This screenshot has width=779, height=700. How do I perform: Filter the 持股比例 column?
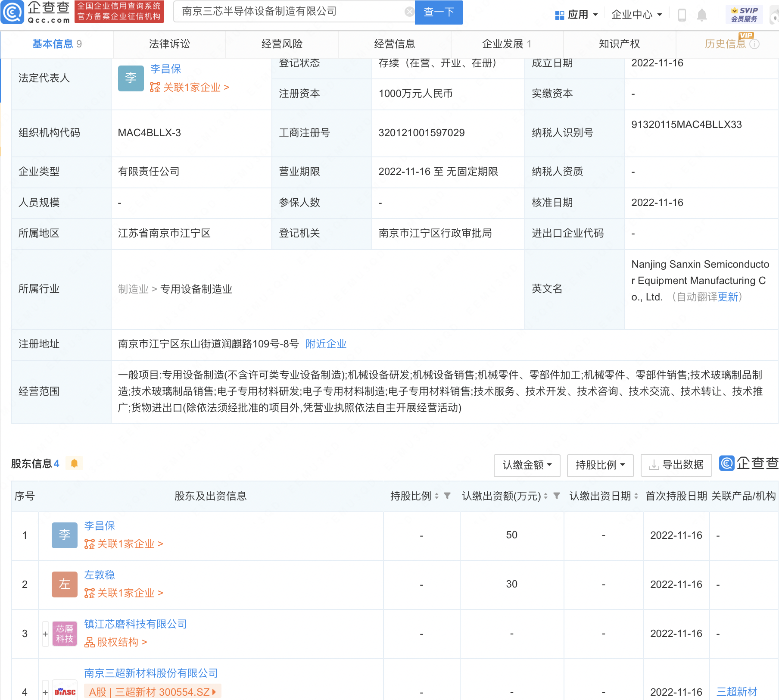pyautogui.click(x=447, y=496)
